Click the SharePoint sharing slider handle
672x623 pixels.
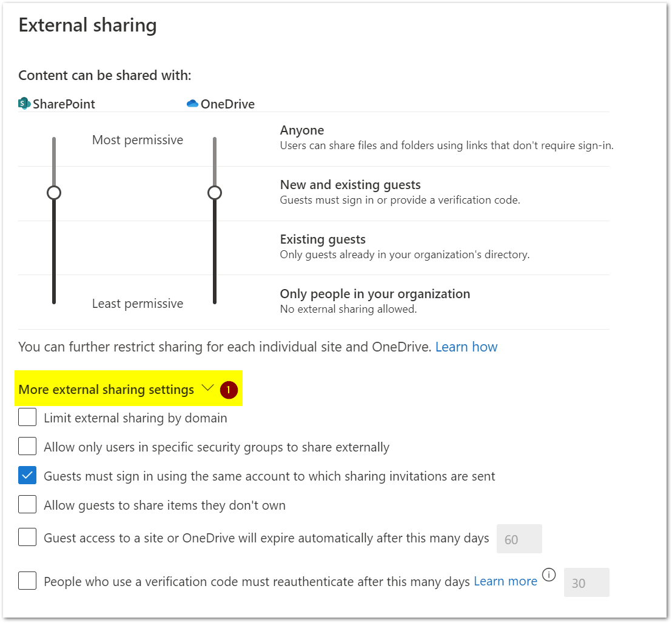(54, 193)
